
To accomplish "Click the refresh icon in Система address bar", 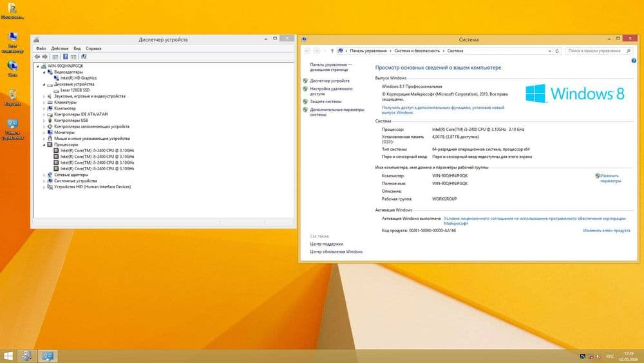I will point(557,51).
